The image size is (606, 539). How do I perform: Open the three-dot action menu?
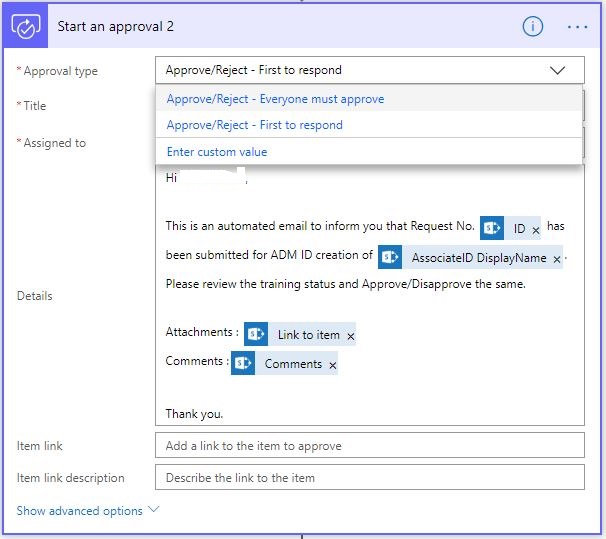pos(577,27)
